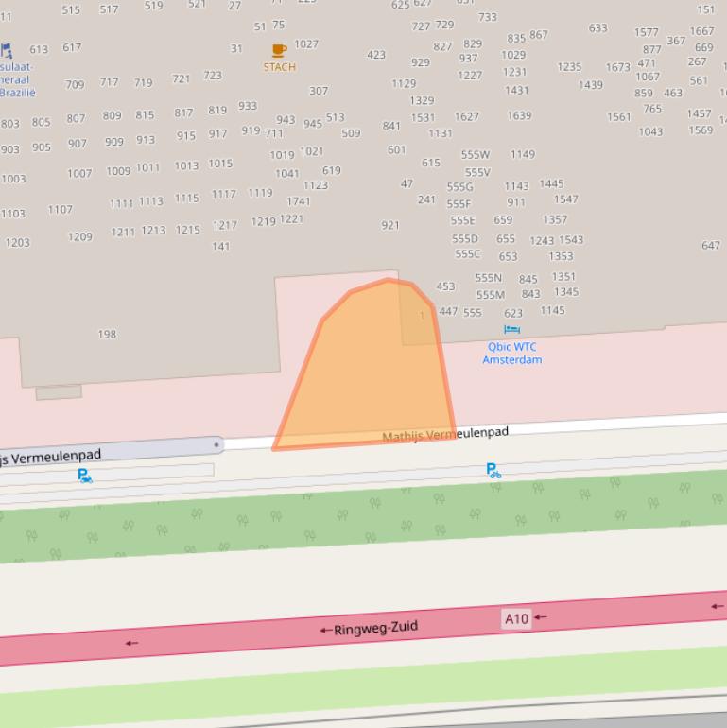Select the Qbic WTC hotel bed icon

click(511, 330)
